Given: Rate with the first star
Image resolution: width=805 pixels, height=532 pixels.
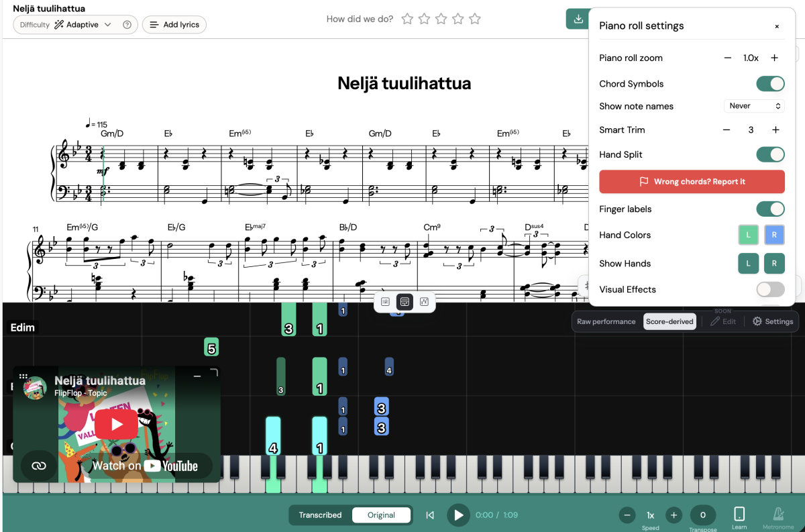Looking at the screenshot, I should coord(407,19).
